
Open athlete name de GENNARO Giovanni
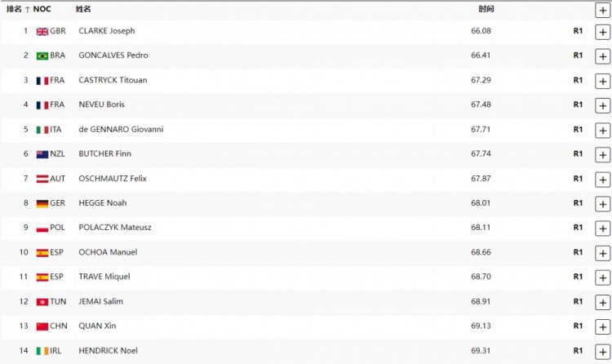pyautogui.click(x=121, y=129)
